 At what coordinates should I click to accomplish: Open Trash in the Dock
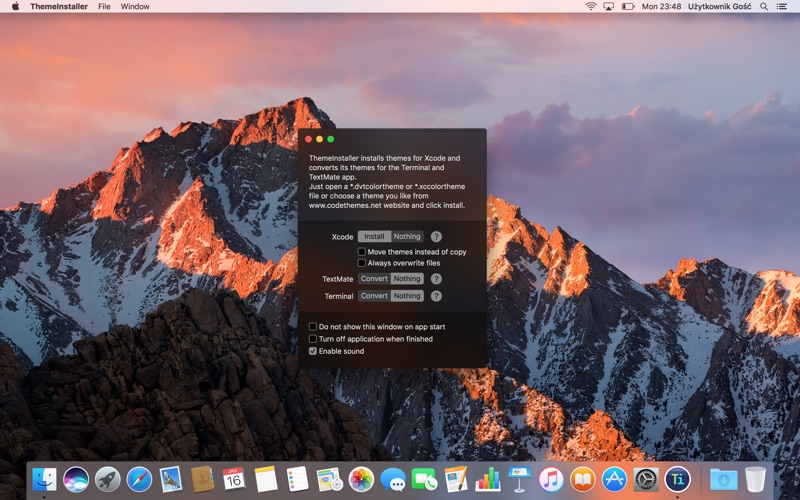point(755,480)
